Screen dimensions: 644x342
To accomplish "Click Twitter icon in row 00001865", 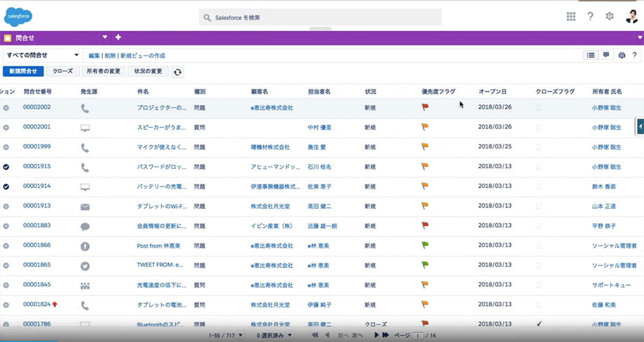I will point(85,266).
